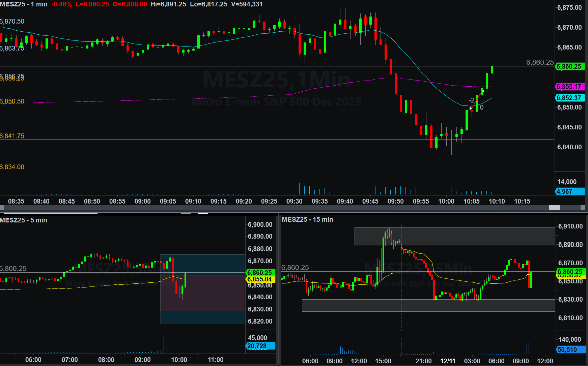Image resolution: width=588 pixels, height=366 pixels.
Task: Click the 20,728 volume tag on 5-min chart
Action: (x=260, y=346)
